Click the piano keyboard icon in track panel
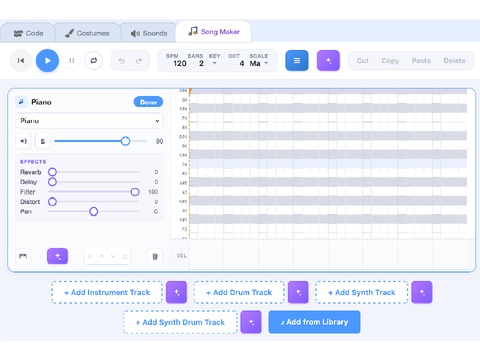The width and height of the screenshot is (480, 360). click(23, 256)
